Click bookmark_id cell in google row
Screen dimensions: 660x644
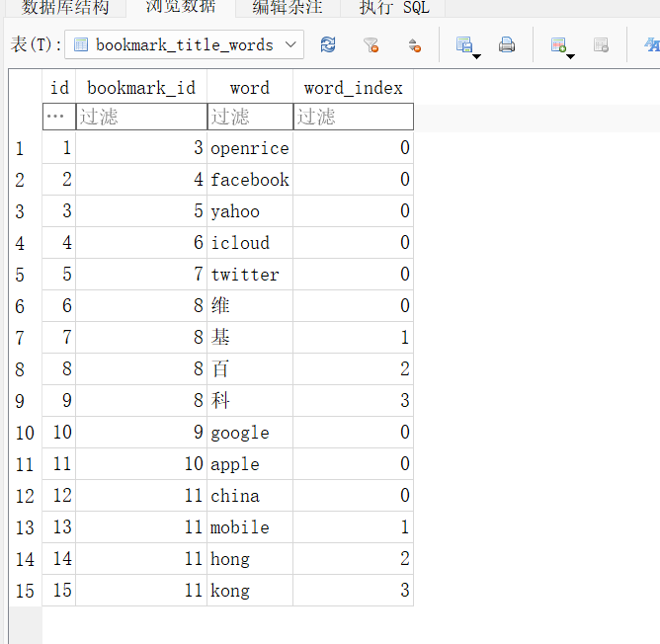coord(141,433)
